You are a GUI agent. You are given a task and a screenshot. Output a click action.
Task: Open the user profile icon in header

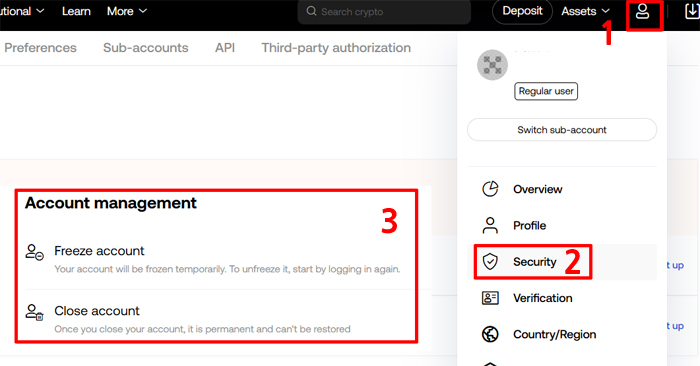tap(642, 12)
